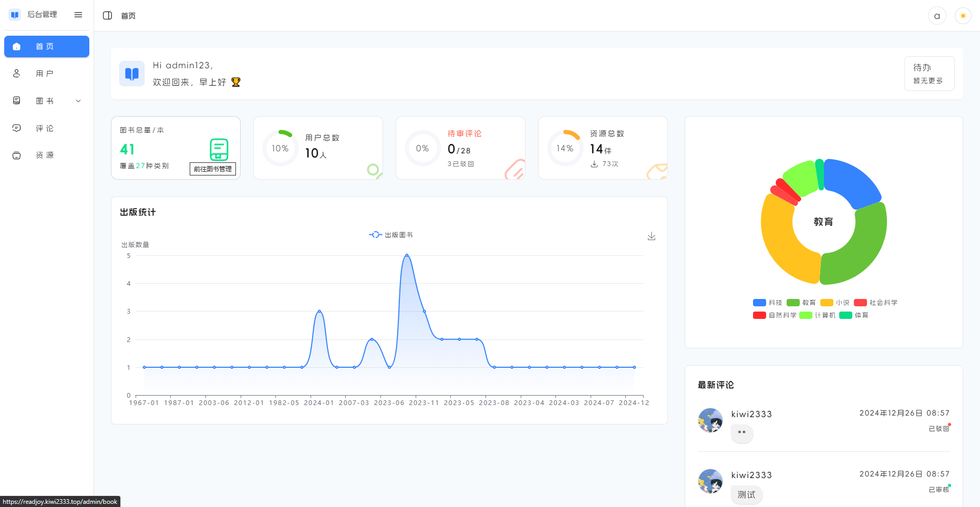This screenshot has height=507, width=980.
Task: Click the 已驳回 status label
Action: [938, 429]
